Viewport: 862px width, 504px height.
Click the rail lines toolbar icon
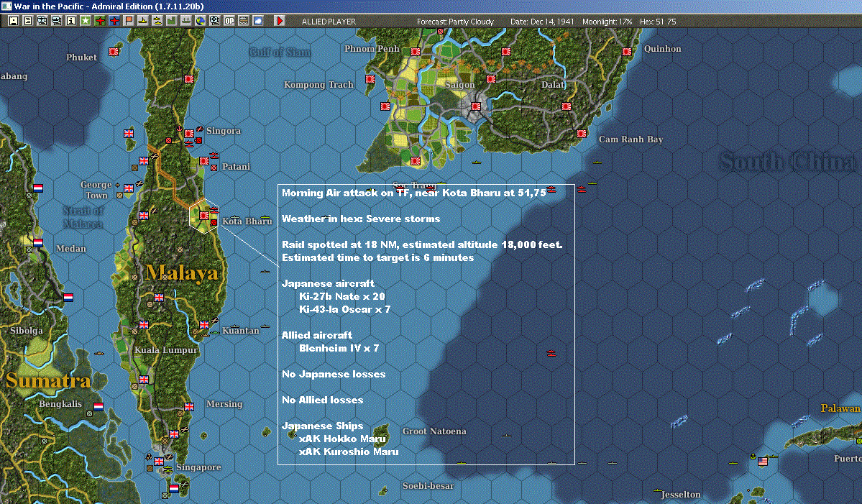click(244, 21)
